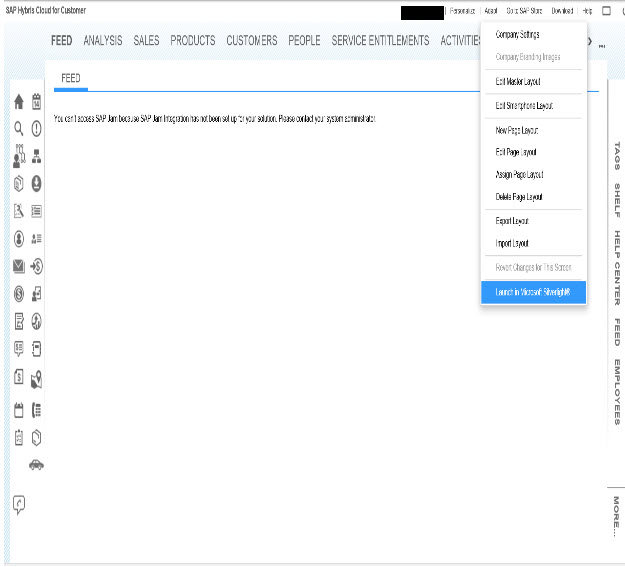Open the dollar page invoice icon
Image resolution: width=625 pixels, height=567 pixels.
(x=19, y=376)
